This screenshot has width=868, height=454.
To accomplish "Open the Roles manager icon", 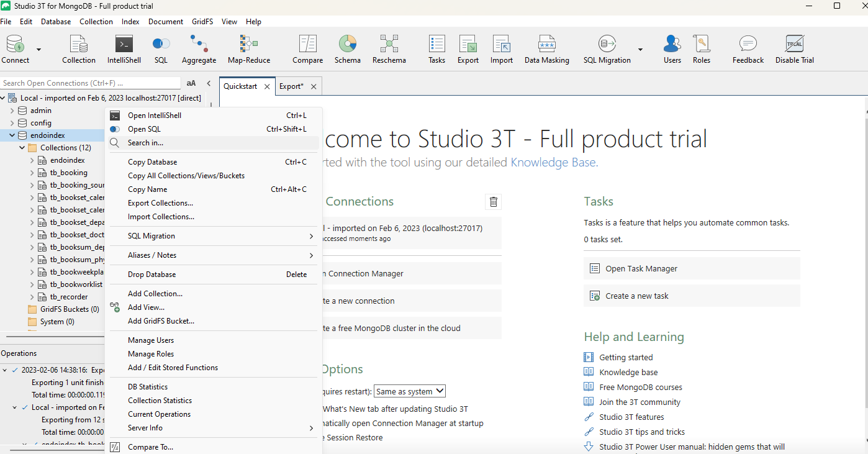I will (702, 49).
